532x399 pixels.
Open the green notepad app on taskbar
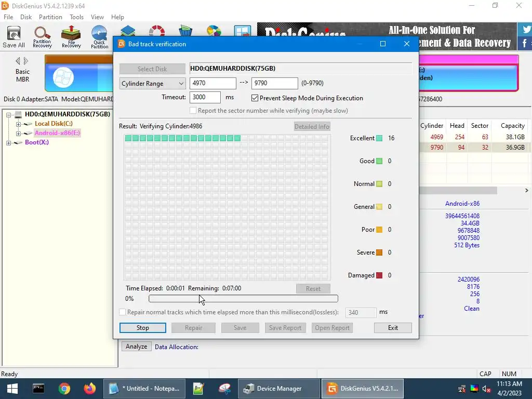click(x=198, y=389)
